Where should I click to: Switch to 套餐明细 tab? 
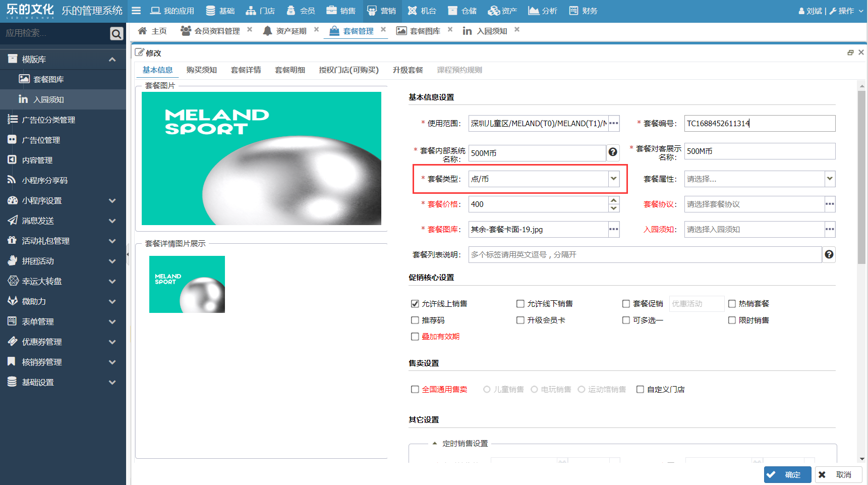[290, 70]
